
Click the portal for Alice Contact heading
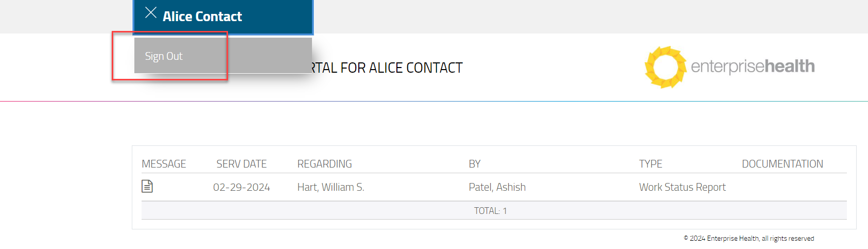point(387,68)
